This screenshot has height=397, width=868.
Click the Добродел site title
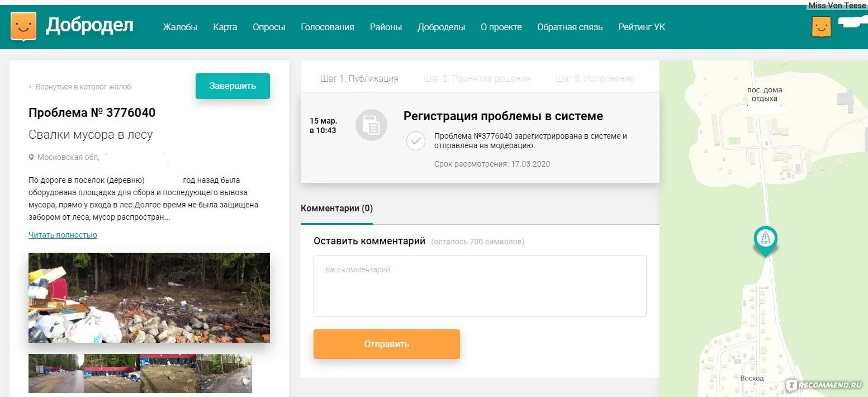click(90, 25)
